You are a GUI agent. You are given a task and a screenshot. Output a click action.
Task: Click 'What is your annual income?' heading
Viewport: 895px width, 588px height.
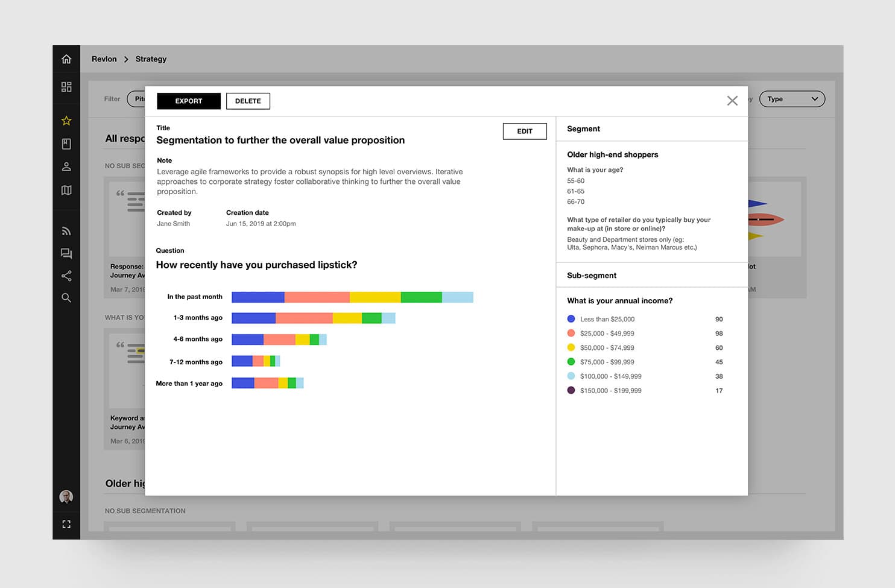point(620,301)
